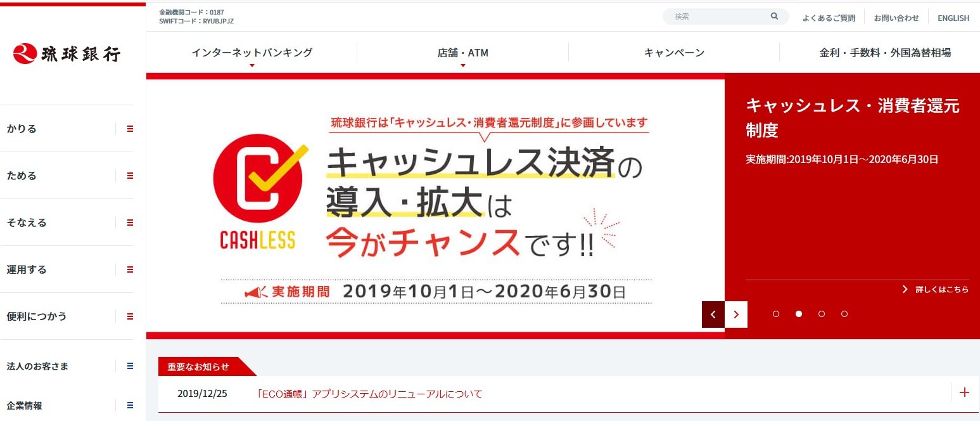Go to the previous carousel slide
980x421 pixels.
pyautogui.click(x=713, y=314)
